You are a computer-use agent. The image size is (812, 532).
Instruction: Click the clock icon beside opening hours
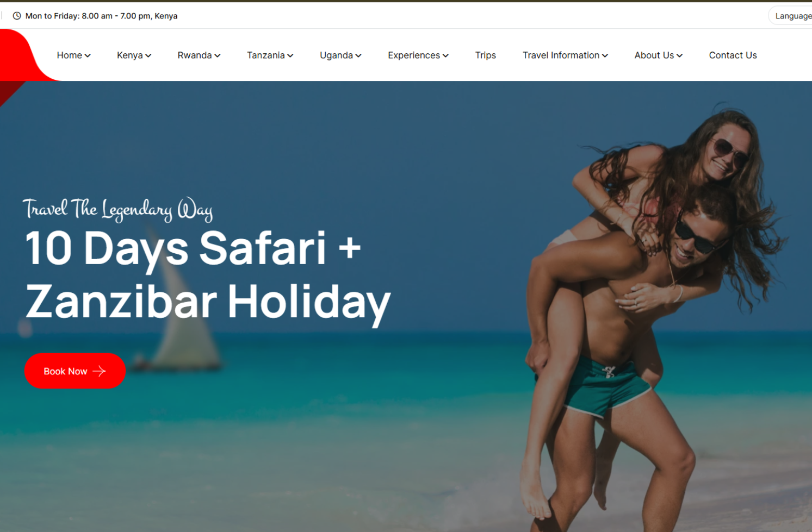[17, 16]
